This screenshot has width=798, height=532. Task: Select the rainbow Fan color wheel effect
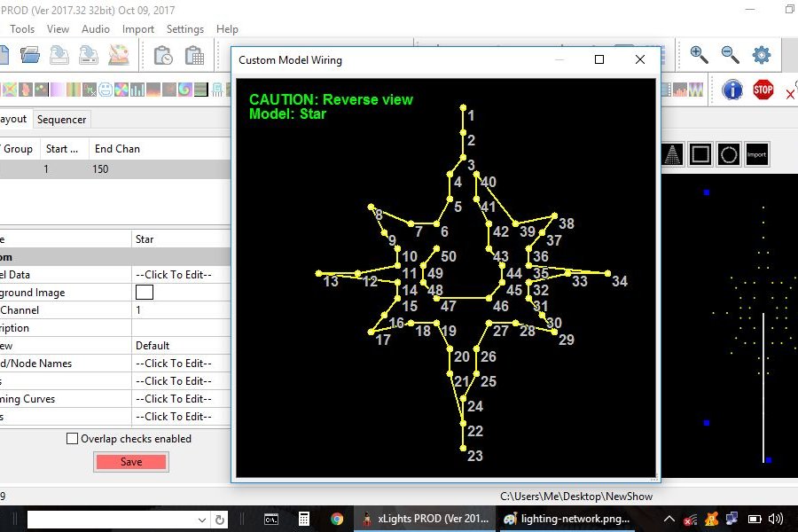121,90
